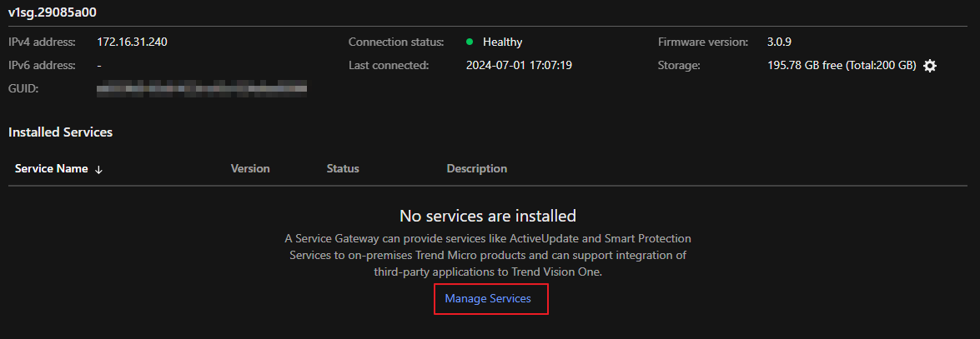The image size is (980, 339).
Task: Click the Healthy status text
Action: point(502,42)
